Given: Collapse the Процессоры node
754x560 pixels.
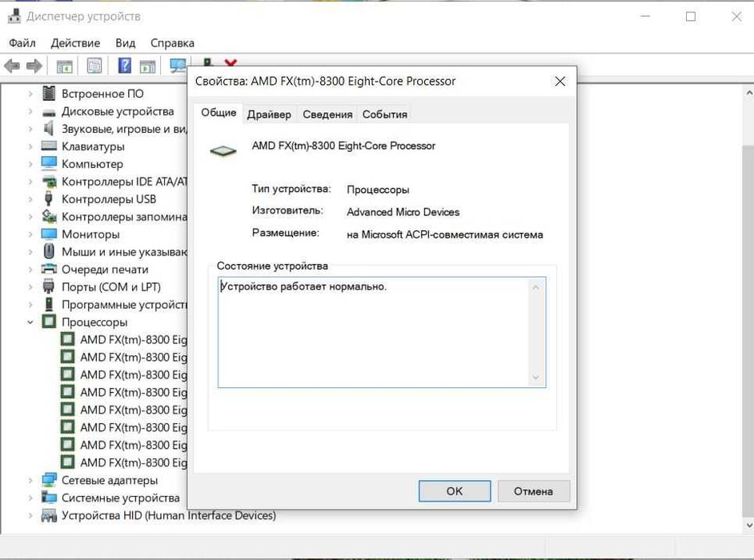Looking at the screenshot, I should click(30, 322).
